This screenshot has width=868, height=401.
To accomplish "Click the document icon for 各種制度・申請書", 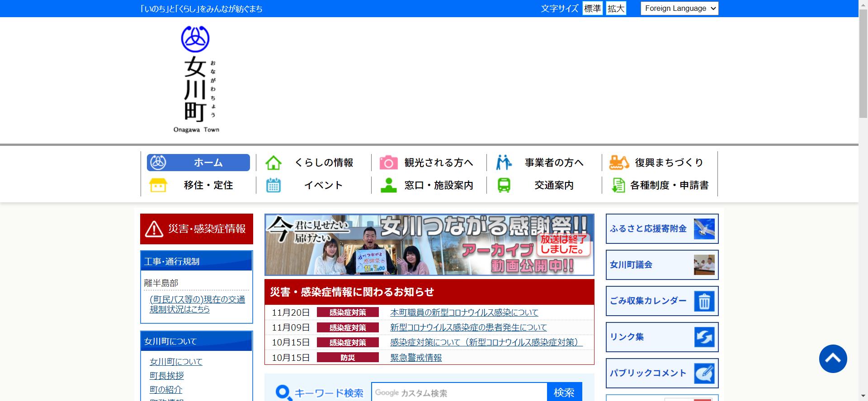I will [x=618, y=185].
